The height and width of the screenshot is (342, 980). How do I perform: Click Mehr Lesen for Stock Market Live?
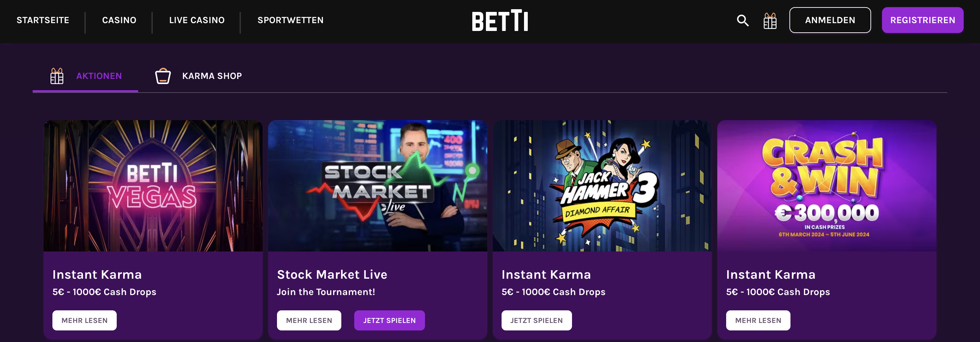tap(309, 320)
